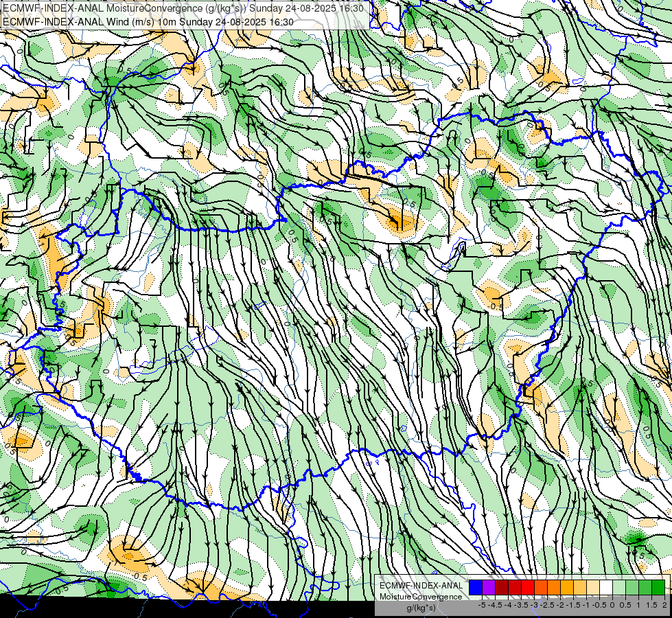Pick the darkest green swatch ending at 2
The width and height of the screenshot is (672, 618).
tap(658, 588)
